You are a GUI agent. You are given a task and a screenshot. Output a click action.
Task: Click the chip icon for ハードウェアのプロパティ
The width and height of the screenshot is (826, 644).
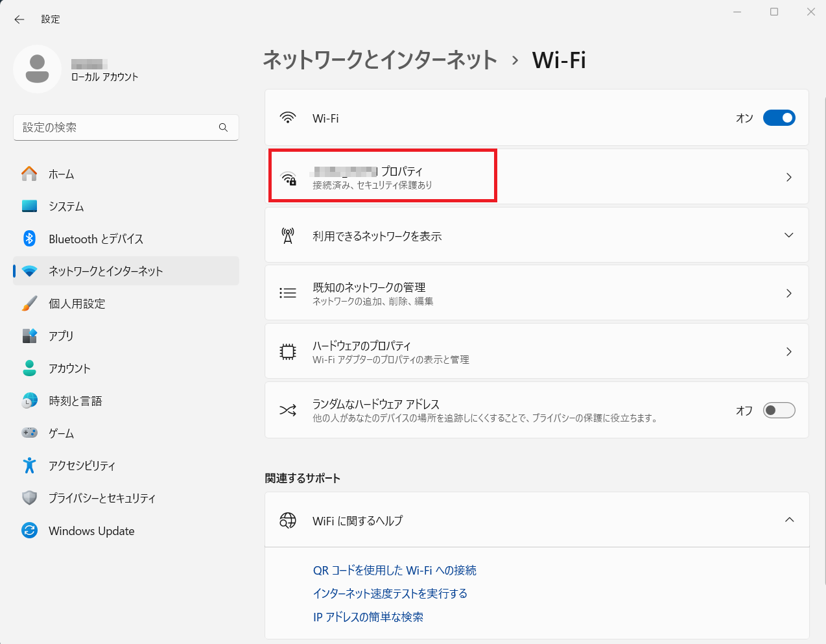pos(288,352)
